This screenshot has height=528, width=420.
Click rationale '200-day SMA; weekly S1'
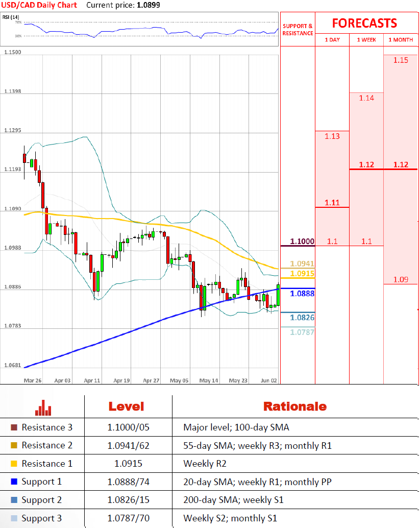(x=233, y=500)
